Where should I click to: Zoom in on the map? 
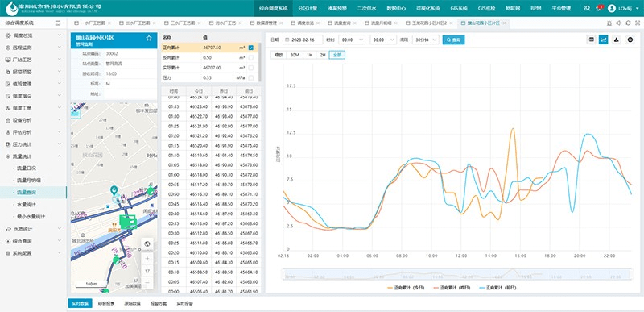click(147, 259)
